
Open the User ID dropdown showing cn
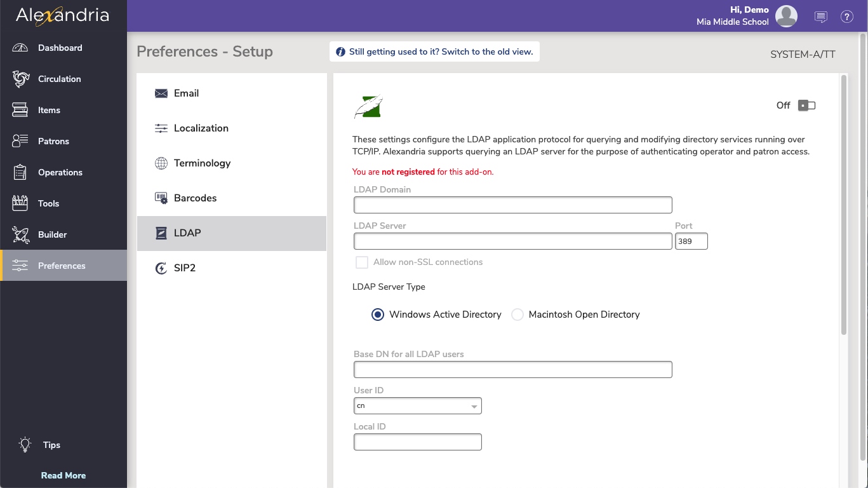tap(417, 405)
